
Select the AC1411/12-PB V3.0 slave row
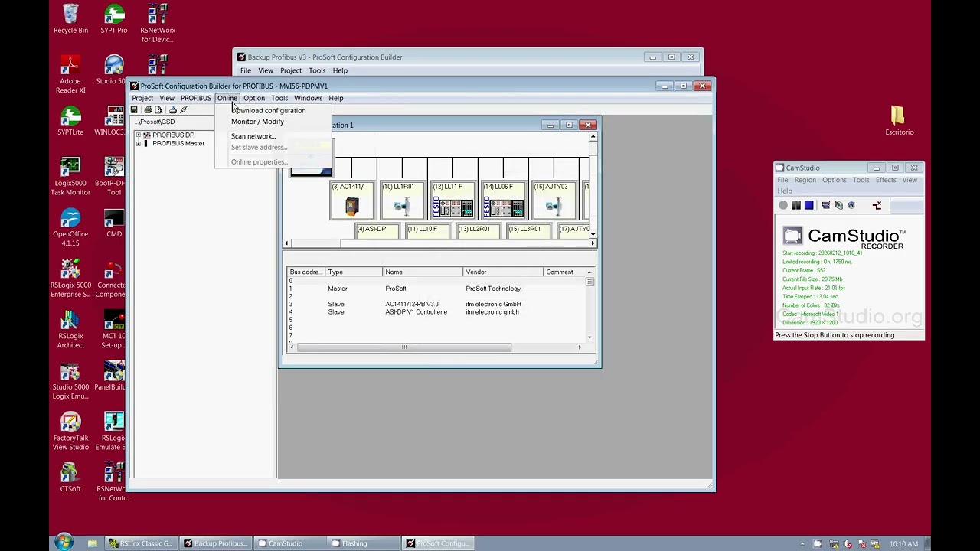(436, 305)
